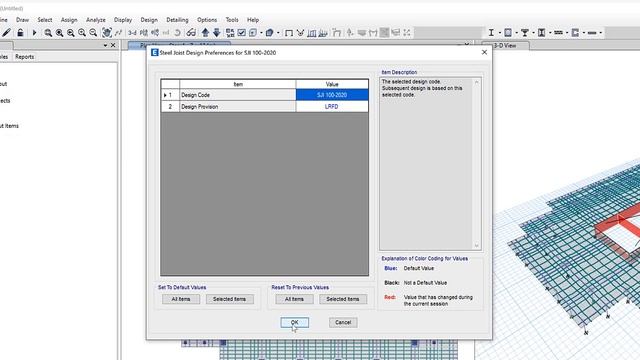640x360 pixels.
Task: Click the checkmark display options icon
Action: click(x=242, y=33)
